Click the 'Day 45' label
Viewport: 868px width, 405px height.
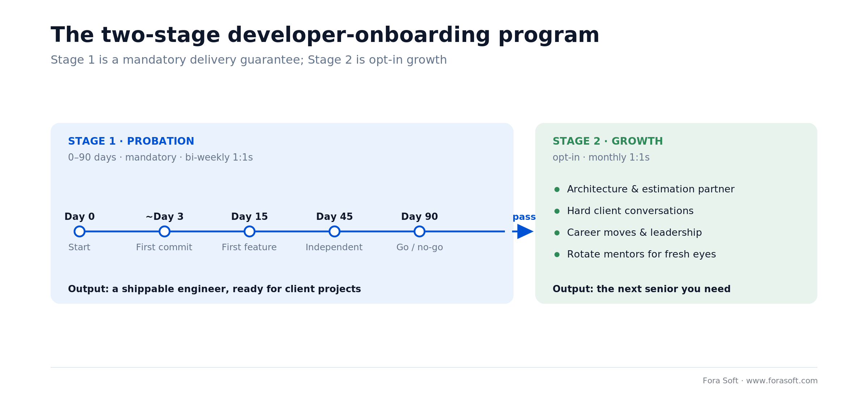[335, 217]
